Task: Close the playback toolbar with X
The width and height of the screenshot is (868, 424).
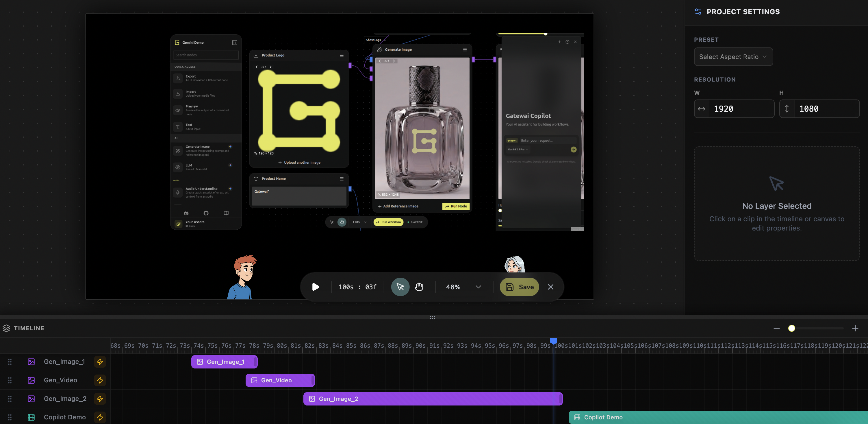Action: [x=550, y=287]
